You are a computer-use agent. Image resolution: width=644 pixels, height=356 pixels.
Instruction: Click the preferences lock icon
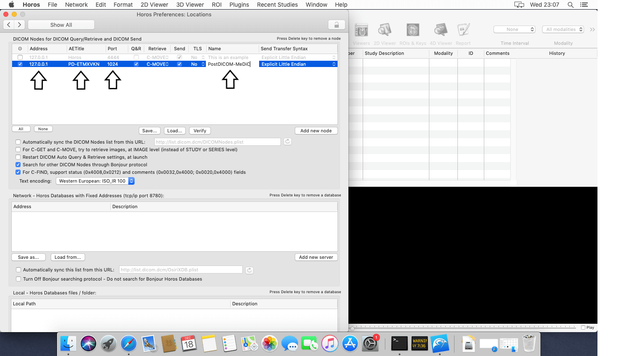click(336, 25)
